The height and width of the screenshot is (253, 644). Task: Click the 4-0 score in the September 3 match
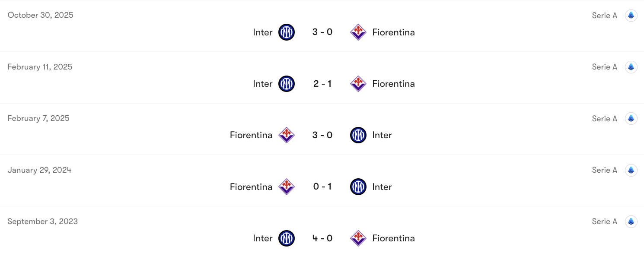(x=322, y=238)
